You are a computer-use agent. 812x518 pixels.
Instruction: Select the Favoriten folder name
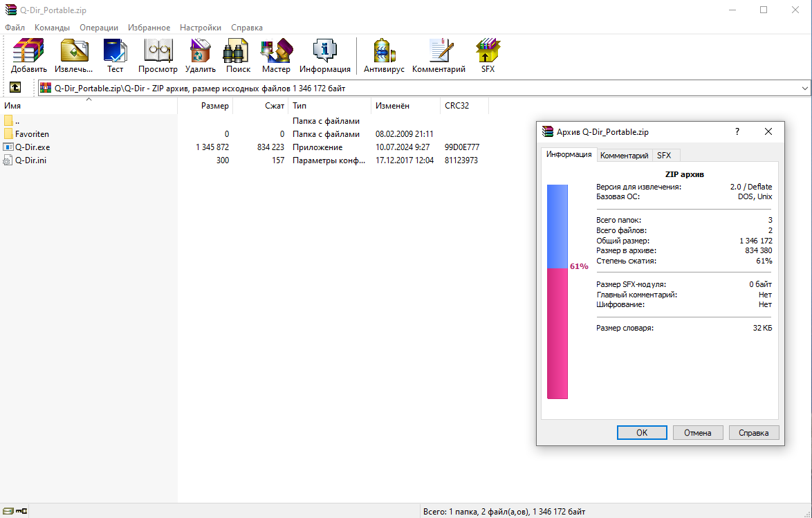32,133
